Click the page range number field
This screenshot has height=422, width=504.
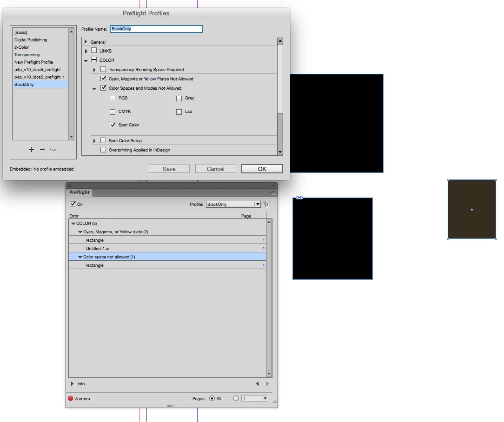(x=252, y=398)
